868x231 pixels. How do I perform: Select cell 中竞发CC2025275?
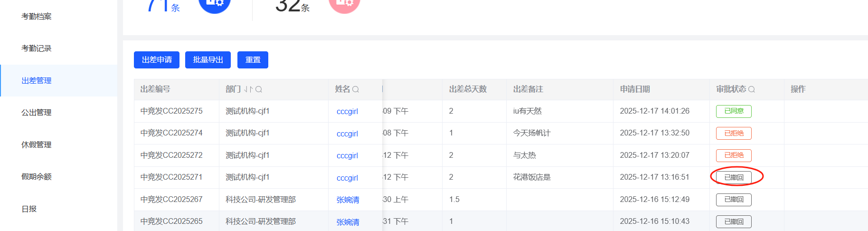(x=171, y=111)
